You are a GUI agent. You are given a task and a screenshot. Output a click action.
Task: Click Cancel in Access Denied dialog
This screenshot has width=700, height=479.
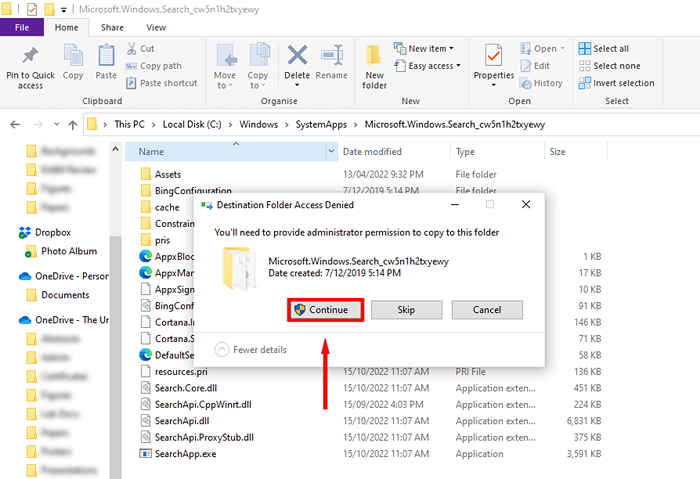(487, 310)
